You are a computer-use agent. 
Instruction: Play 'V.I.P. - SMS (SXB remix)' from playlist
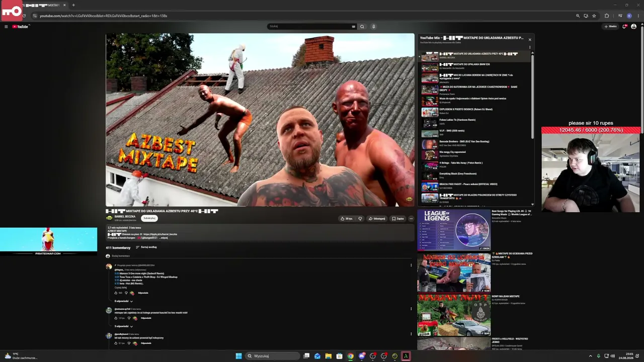475,133
